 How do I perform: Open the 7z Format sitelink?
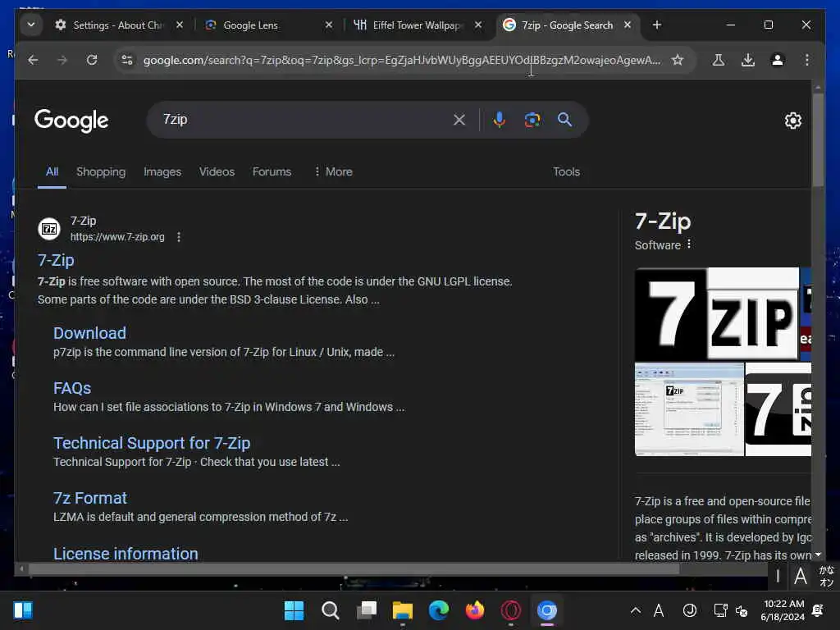click(x=90, y=498)
